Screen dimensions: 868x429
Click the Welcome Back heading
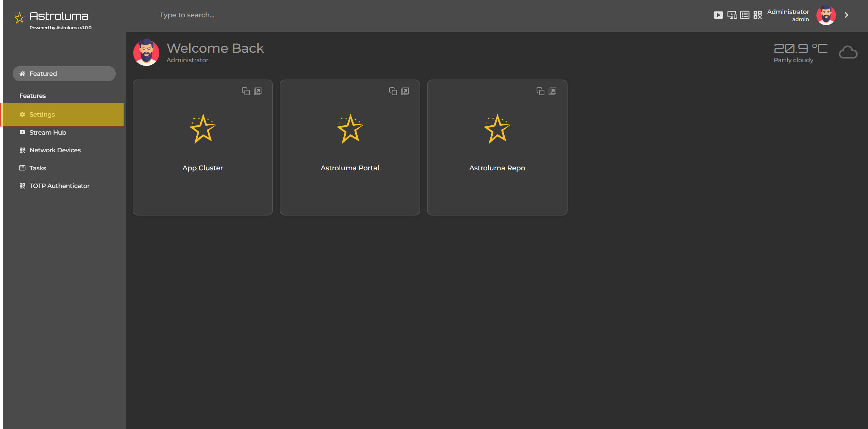coord(215,48)
